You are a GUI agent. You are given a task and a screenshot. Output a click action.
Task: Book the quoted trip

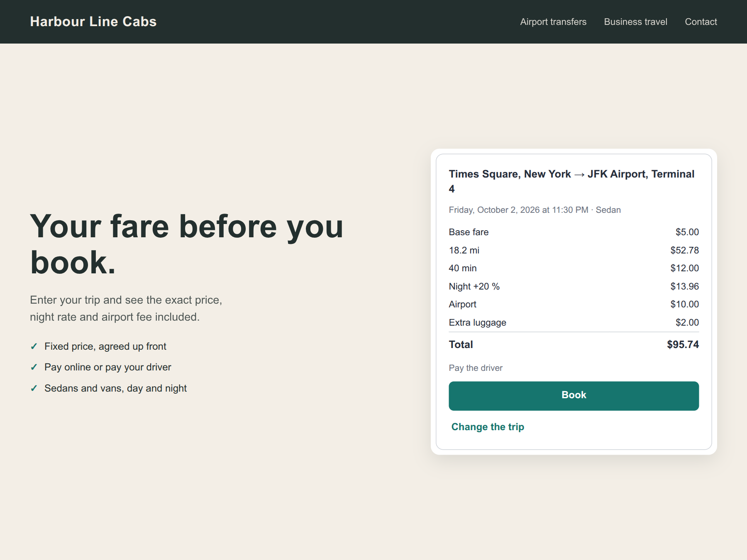pos(574,396)
